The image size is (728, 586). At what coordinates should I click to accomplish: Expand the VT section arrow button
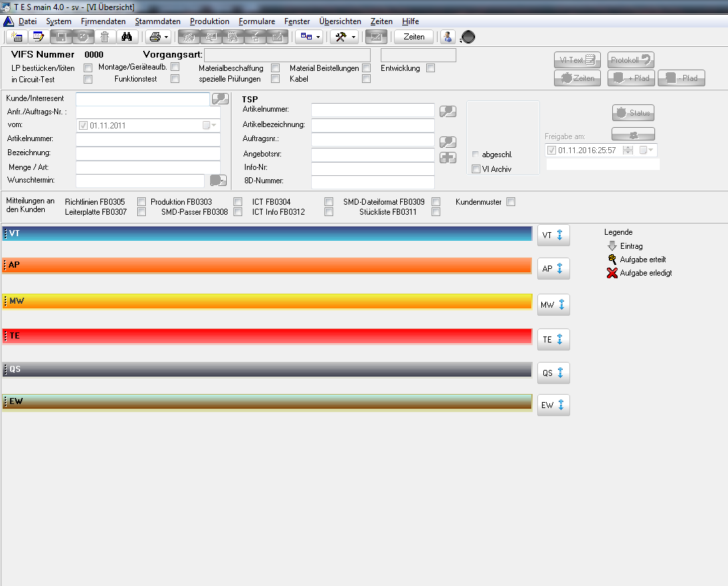pos(553,235)
